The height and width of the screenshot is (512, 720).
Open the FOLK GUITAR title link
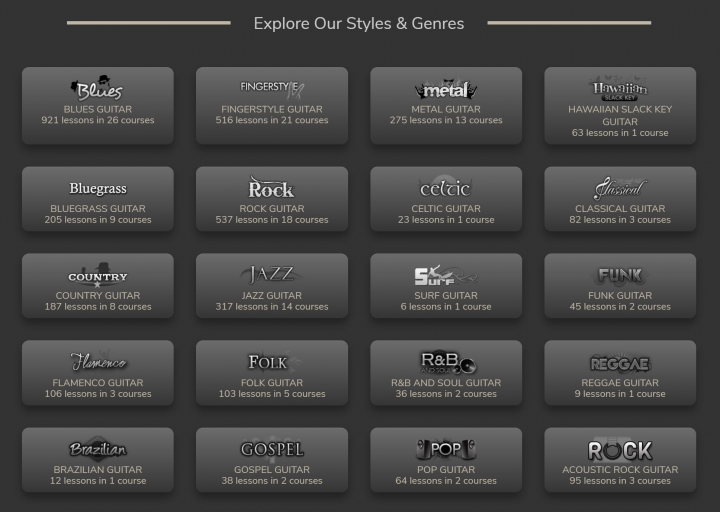[272, 383]
